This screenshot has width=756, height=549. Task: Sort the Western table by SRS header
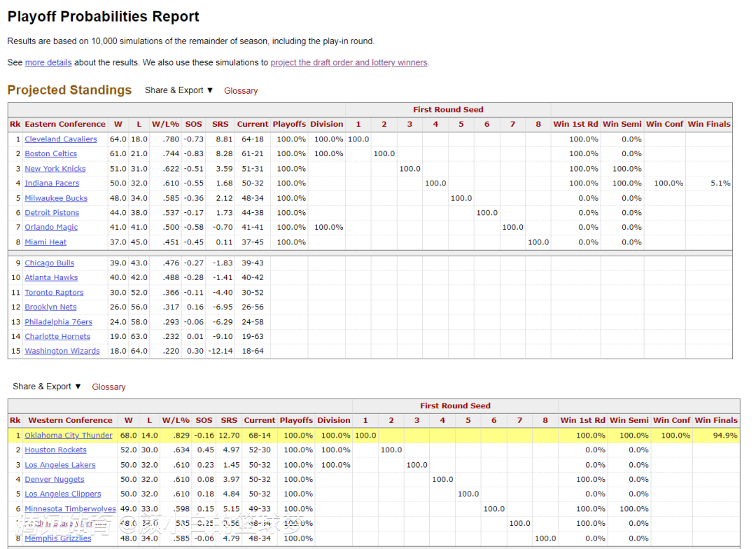tap(229, 420)
